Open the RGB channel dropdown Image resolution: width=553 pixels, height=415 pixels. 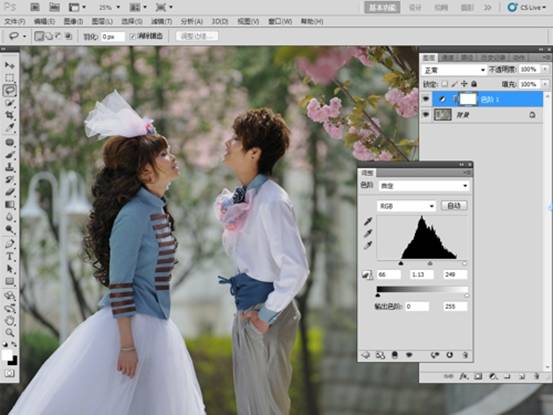(406, 206)
